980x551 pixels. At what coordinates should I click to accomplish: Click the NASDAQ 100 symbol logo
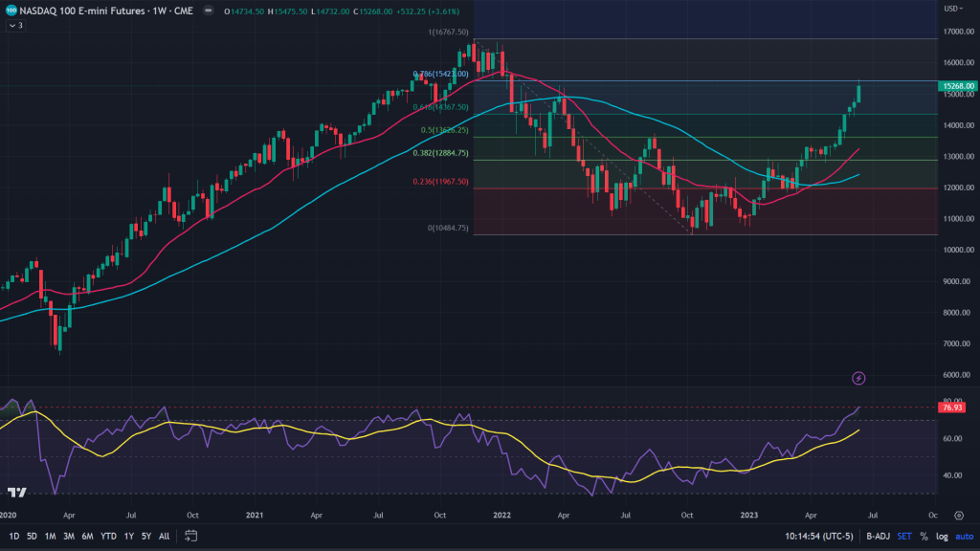click(x=11, y=10)
